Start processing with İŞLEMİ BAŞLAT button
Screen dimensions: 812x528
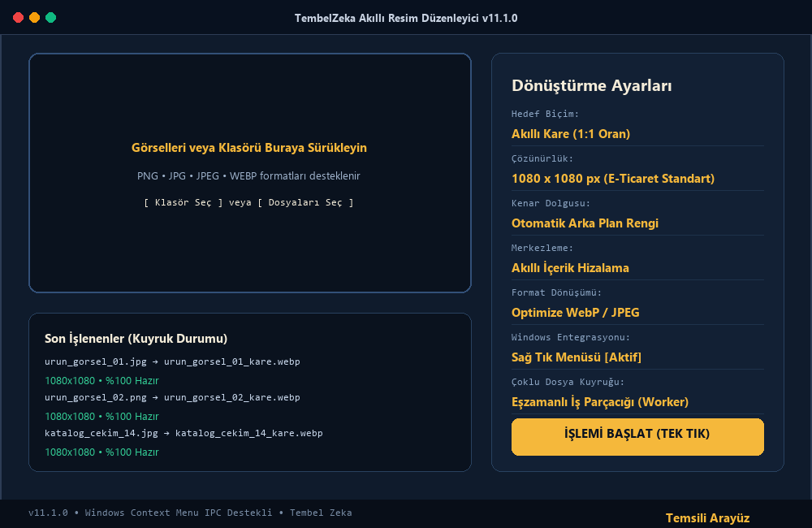[x=637, y=437]
